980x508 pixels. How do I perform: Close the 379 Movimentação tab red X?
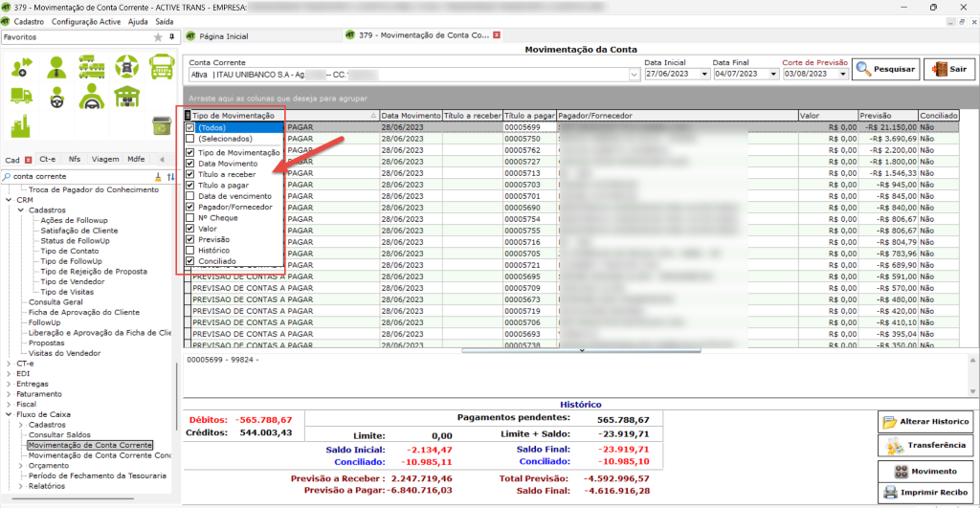pyautogui.click(x=497, y=35)
